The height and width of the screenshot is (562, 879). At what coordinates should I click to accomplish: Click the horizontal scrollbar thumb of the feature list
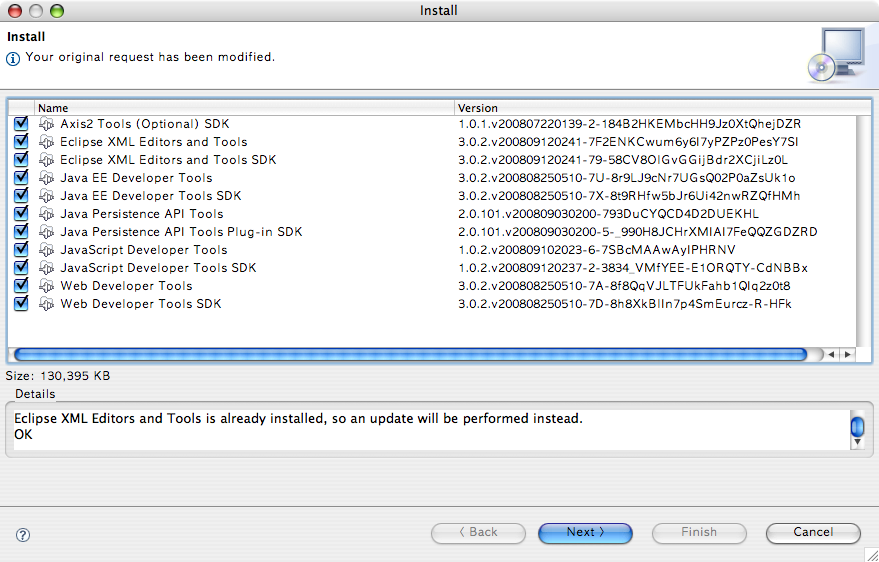[410, 355]
